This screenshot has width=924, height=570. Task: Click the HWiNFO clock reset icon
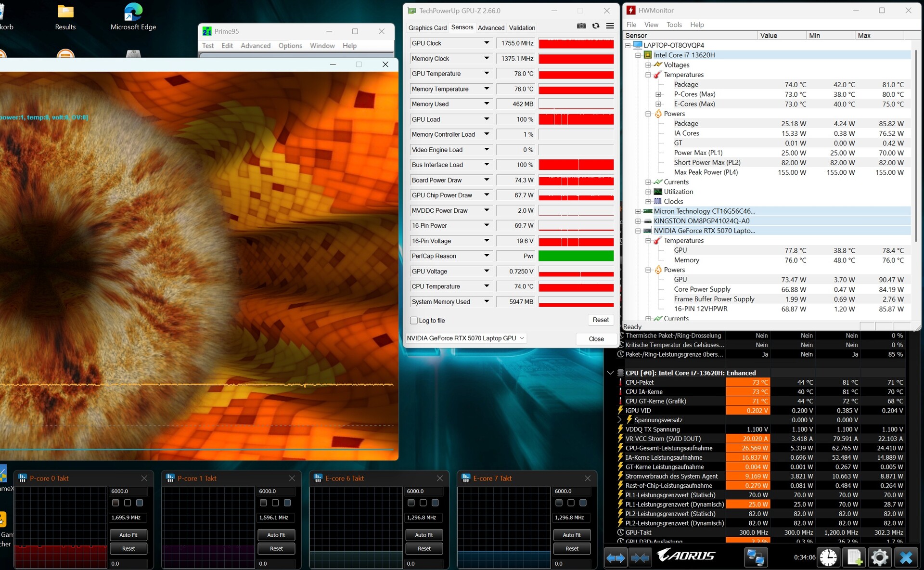[828, 557]
